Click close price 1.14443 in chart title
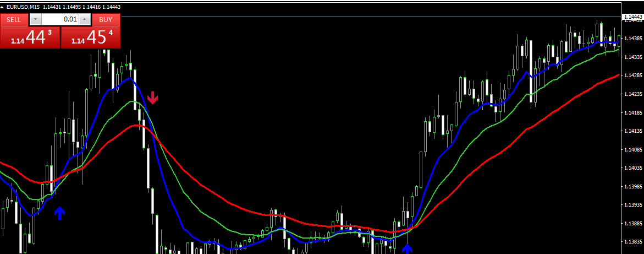Image resolution: width=644 pixels, height=254 pixels. [111, 7]
